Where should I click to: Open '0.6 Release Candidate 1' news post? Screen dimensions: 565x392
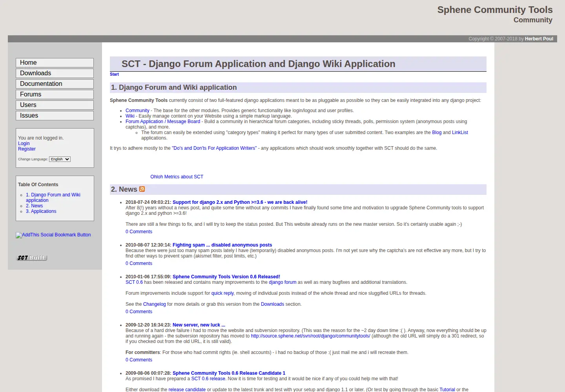[229, 373]
